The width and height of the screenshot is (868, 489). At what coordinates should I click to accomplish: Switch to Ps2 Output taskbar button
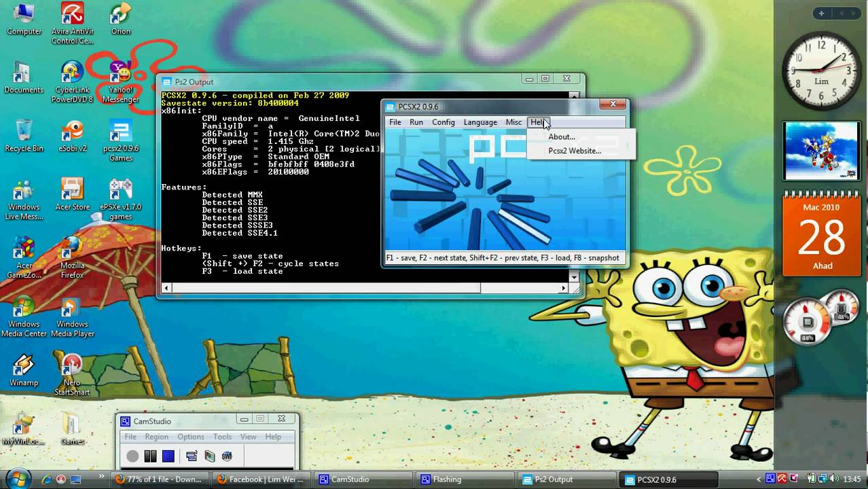pyautogui.click(x=567, y=479)
